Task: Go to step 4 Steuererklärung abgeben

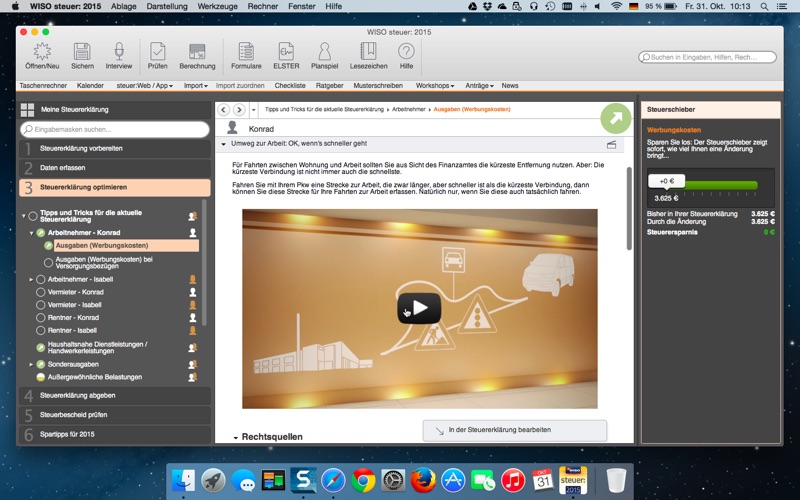Action: pos(115,395)
